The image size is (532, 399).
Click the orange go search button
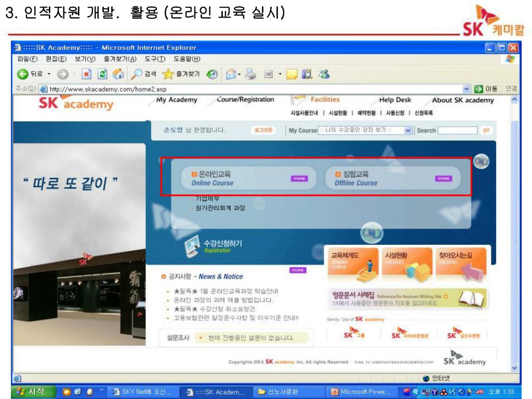[486, 130]
